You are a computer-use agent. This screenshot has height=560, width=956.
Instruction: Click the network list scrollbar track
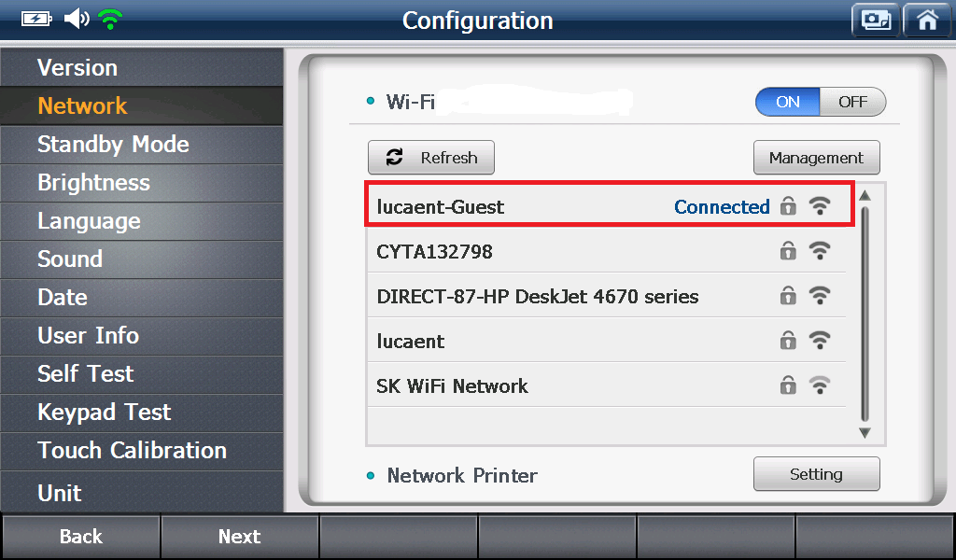(x=865, y=315)
